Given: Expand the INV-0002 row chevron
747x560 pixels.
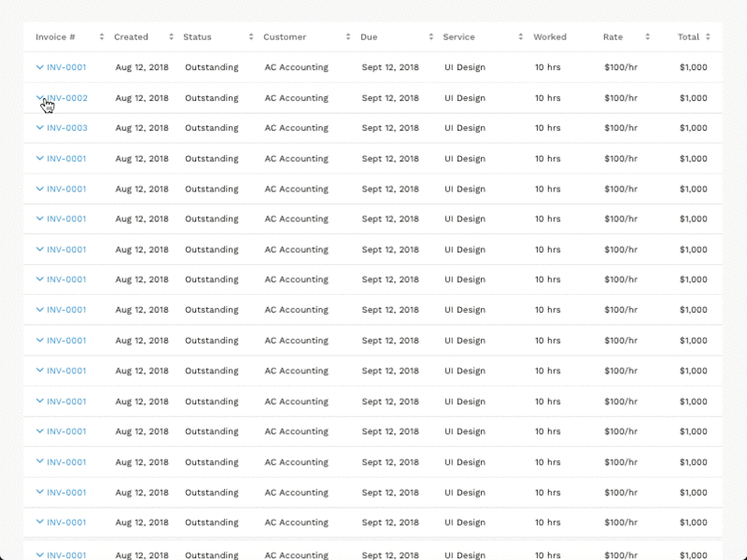Looking at the screenshot, I should [x=40, y=98].
